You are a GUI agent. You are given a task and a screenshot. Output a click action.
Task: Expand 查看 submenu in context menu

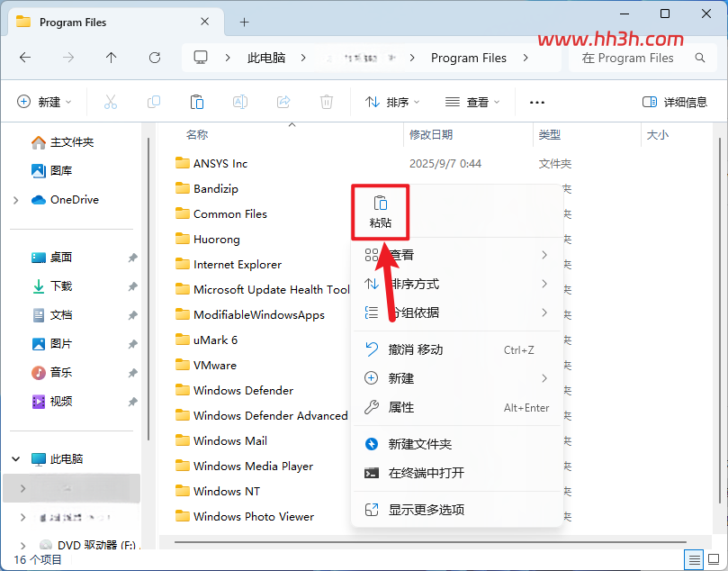click(457, 255)
